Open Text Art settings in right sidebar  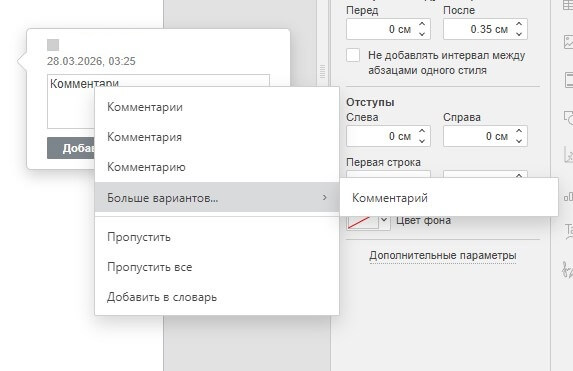[x=569, y=231]
